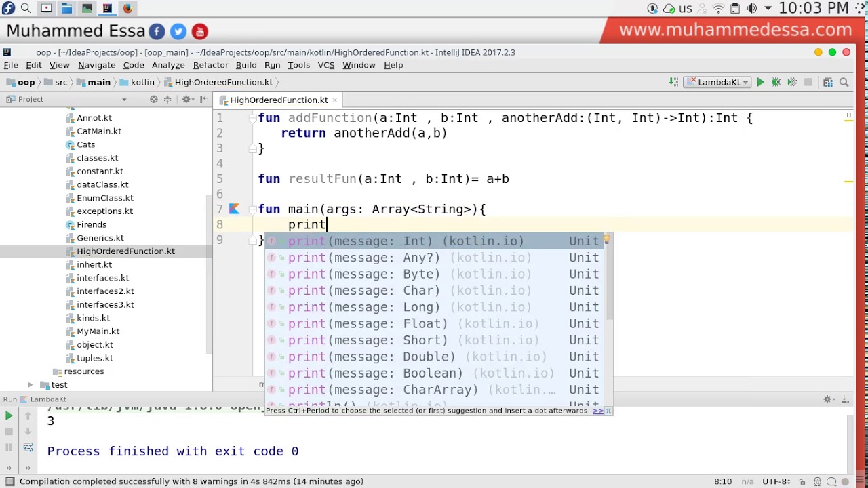Open the Tools menu

click(298, 65)
